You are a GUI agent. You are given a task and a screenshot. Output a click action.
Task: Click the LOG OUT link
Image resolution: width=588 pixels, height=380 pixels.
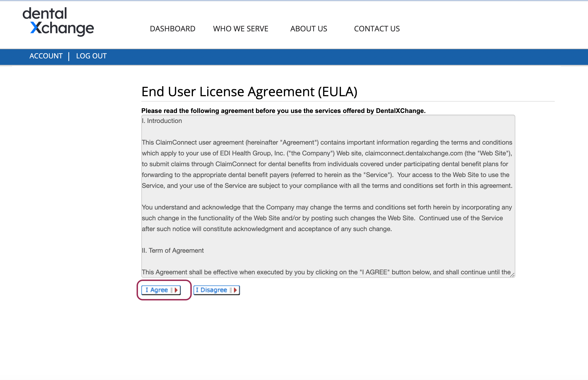(x=91, y=56)
